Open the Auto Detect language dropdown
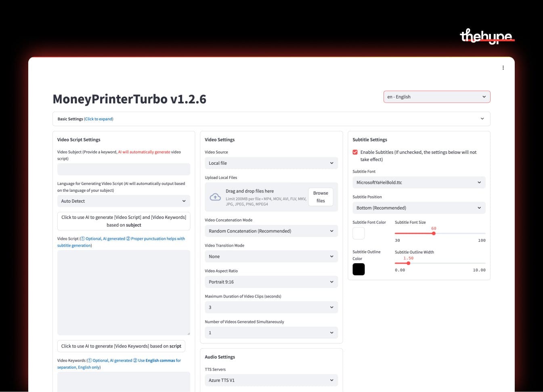543x392 pixels. pos(124,201)
